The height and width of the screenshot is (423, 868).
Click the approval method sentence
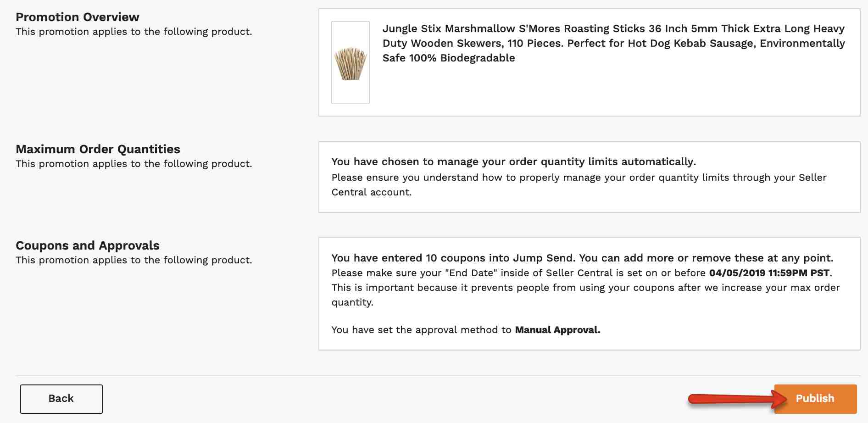tap(466, 330)
